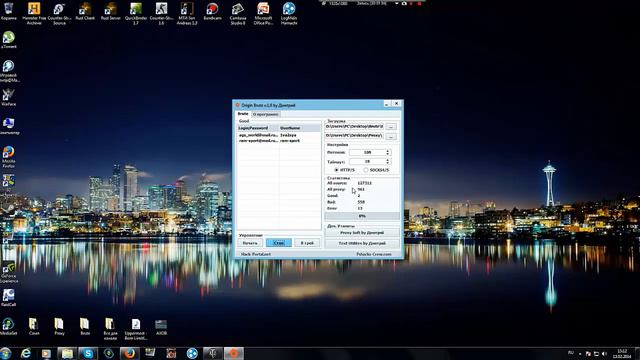Image resolution: width=640 pixels, height=360 pixels.
Task: Select the Counter-Strike 1.6 desktop shortcut
Action: click(161, 13)
